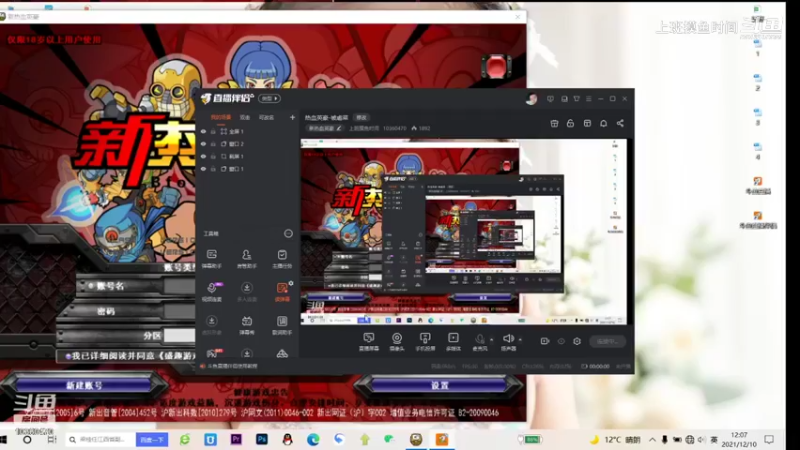Show hidden system tray icons chevron
The width and height of the screenshot is (800, 450).
(x=652, y=439)
